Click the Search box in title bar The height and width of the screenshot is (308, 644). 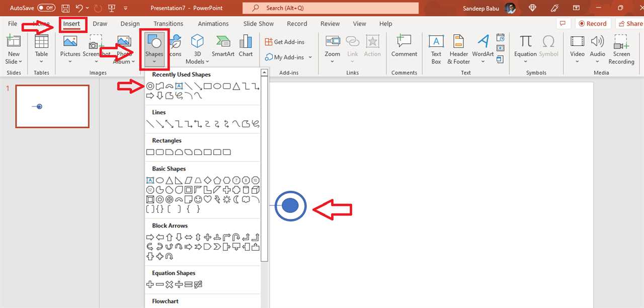[x=331, y=8]
